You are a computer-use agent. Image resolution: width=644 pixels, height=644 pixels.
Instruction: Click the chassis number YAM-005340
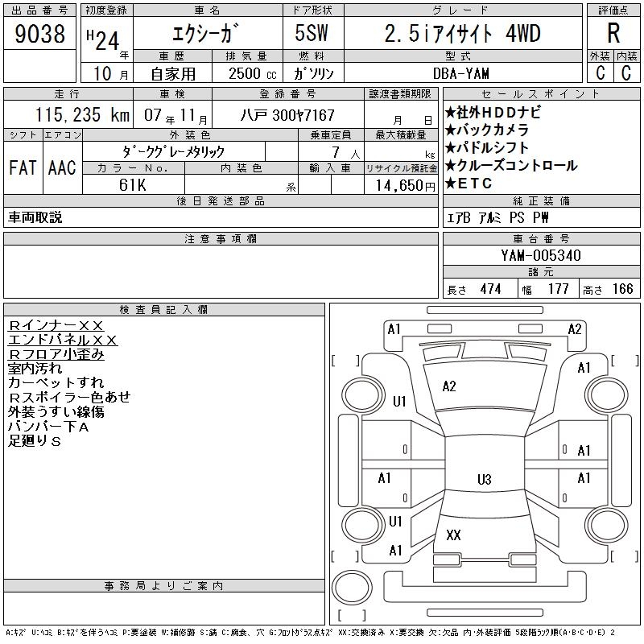pos(541,256)
